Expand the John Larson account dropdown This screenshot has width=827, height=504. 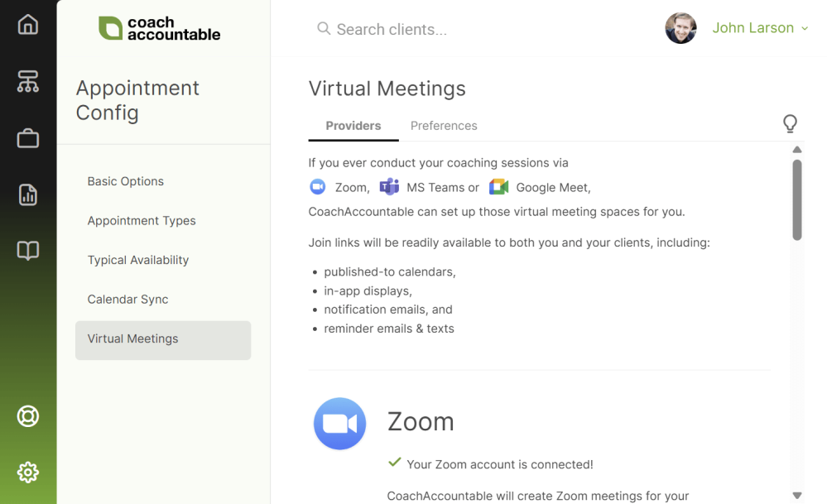click(759, 27)
